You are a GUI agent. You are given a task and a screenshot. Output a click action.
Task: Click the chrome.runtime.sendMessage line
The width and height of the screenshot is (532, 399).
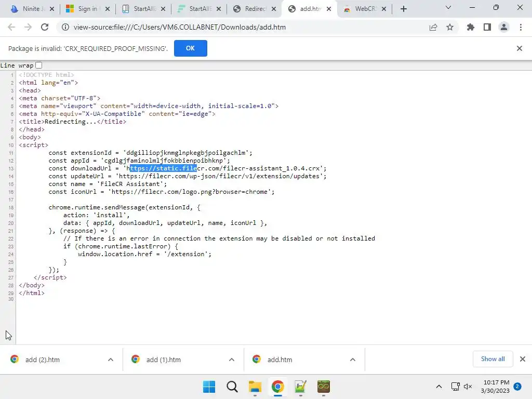(x=124, y=207)
